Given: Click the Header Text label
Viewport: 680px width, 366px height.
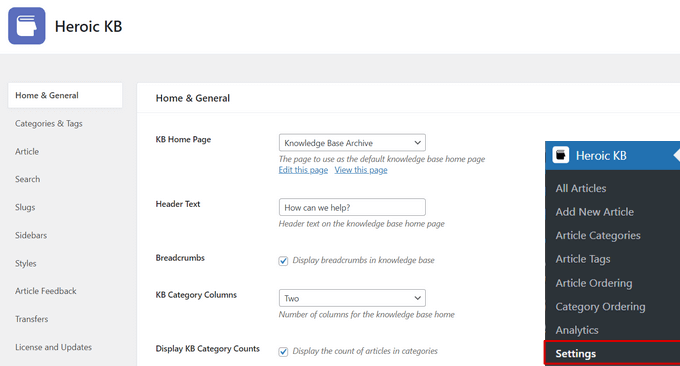Looking at the screenshot, I should (178, 204).
